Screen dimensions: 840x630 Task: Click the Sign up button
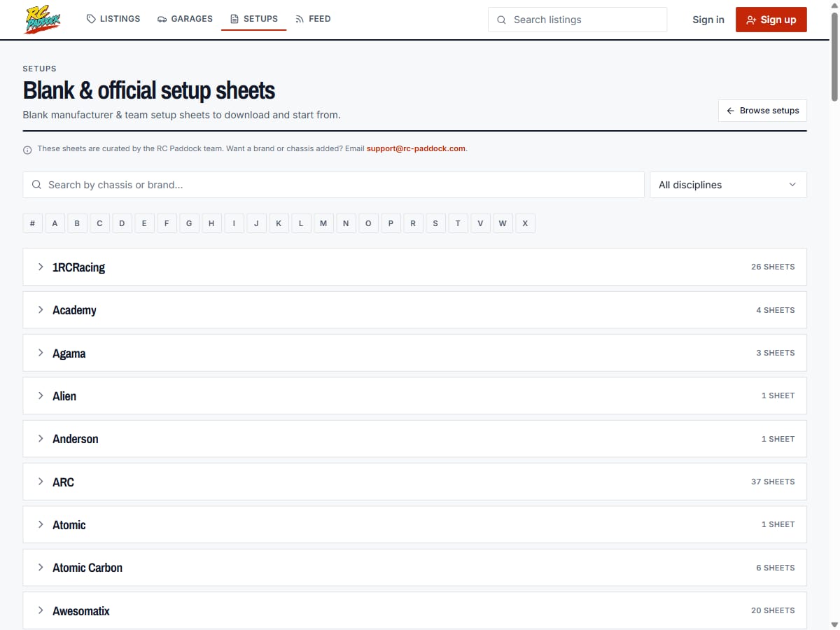[771, 20]
